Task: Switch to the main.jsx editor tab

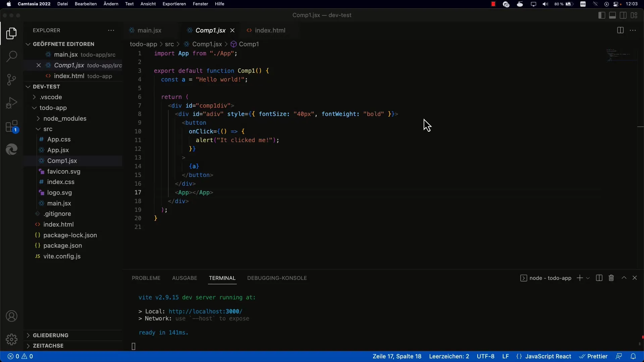Action: (x=149, y=30)
